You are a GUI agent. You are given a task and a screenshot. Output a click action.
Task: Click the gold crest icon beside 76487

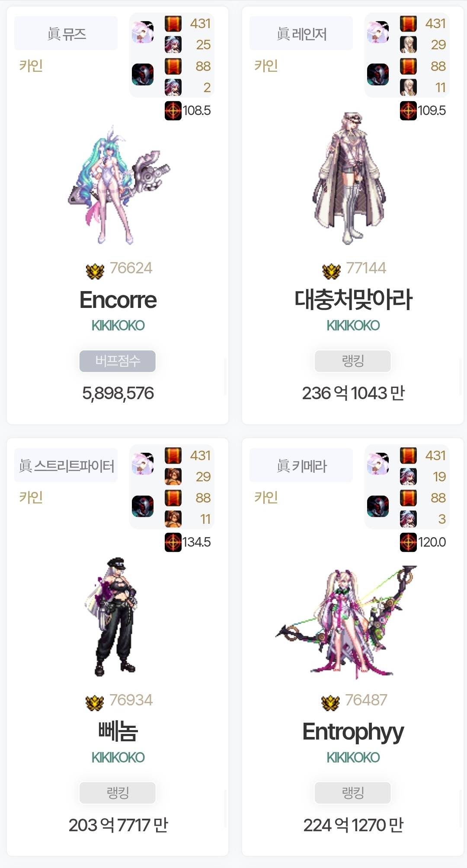(331, 703)
